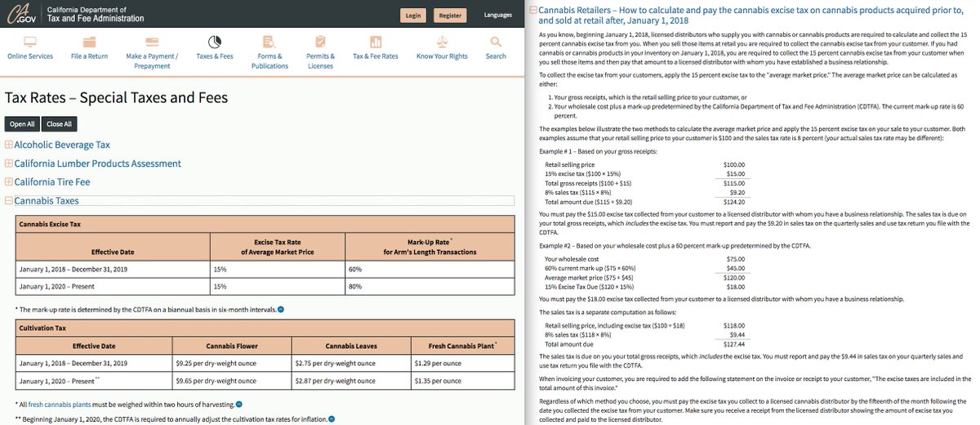The width and height of the screenshot is (980, 425).
Task: Click the Open All button
Action: pyautogui.click(x=21, y=124)
